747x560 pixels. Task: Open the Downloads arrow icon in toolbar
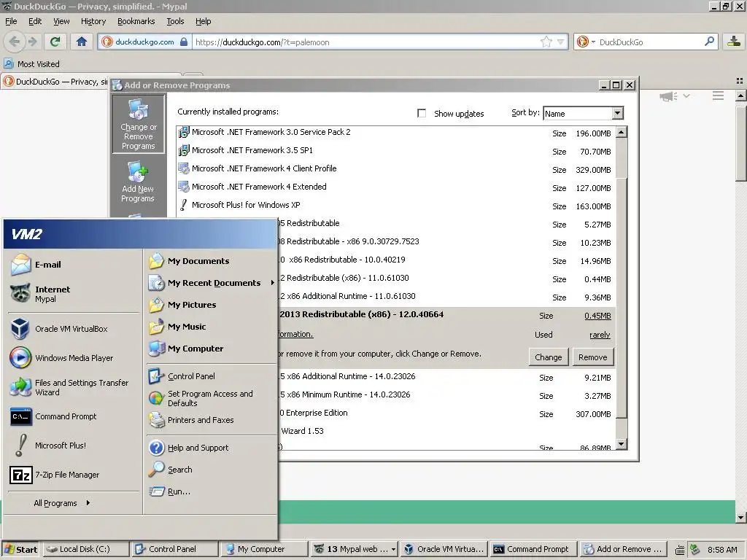[x=734, y=42]
